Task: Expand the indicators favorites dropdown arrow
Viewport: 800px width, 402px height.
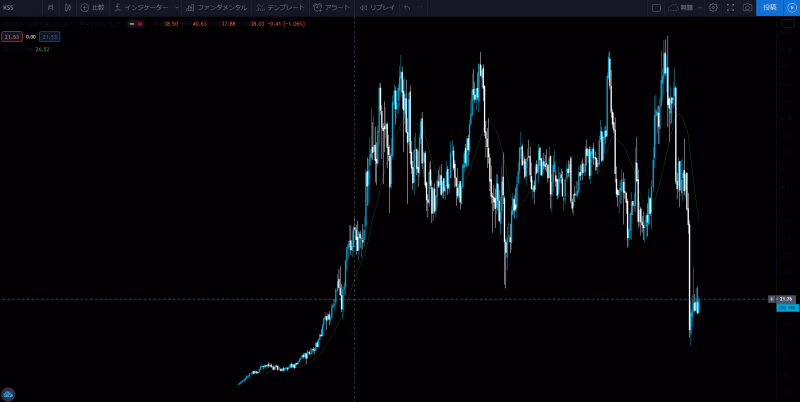Action: (177, 7)
